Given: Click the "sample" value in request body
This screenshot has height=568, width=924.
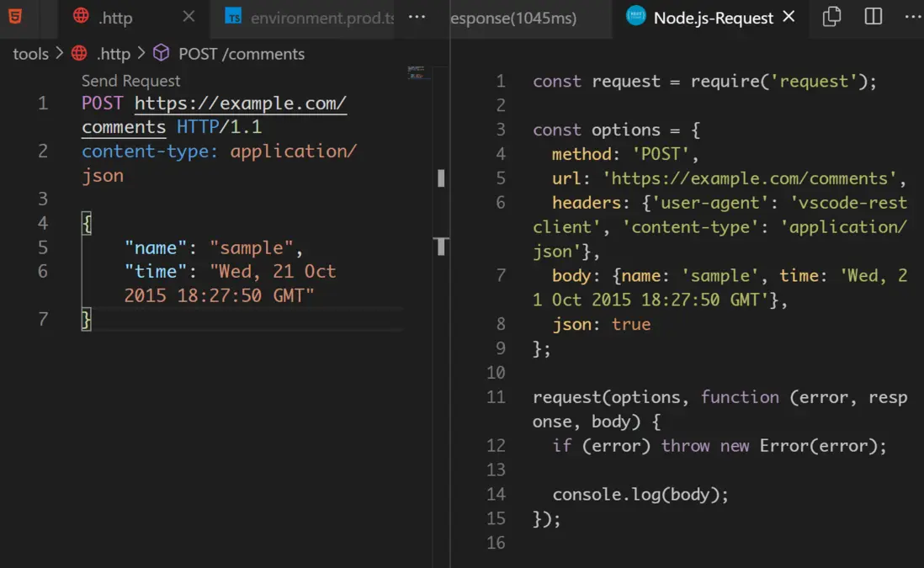Looking at the screenshot, I should pyautogui.click(x=252, y=248).
